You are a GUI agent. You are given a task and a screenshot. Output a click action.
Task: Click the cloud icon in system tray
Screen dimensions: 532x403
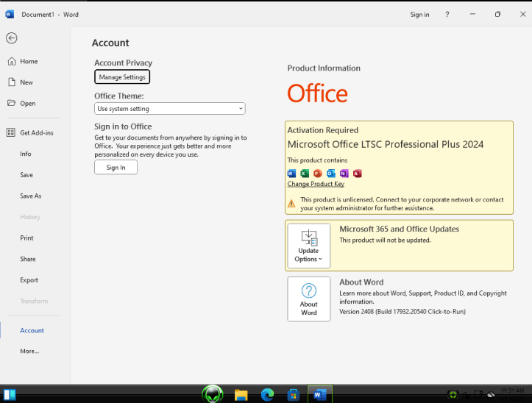pos(491,394)
